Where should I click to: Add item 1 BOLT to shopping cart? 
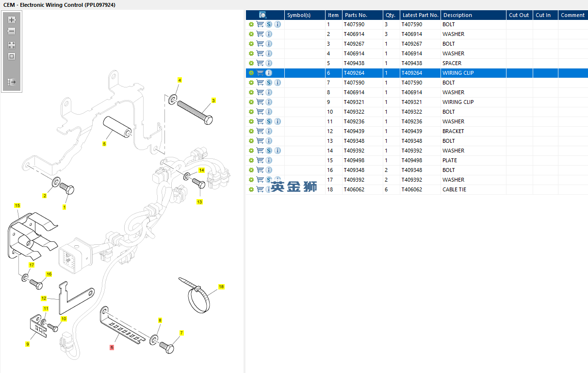point(260,24)
